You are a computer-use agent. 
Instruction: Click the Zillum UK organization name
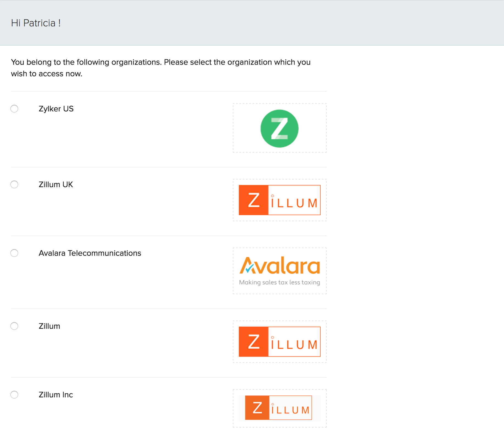pos(56,184)
